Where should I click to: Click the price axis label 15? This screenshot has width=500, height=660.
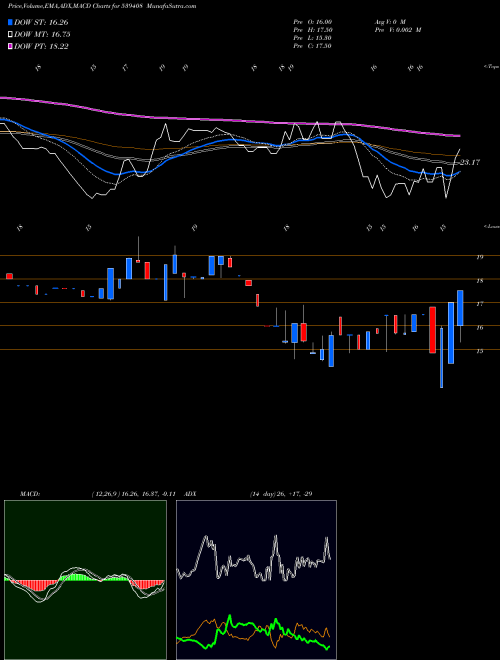pos(480,351)
